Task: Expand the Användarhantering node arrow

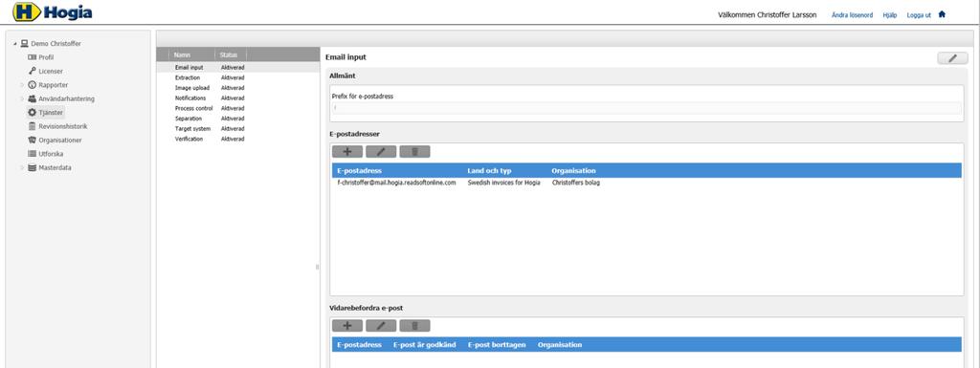Action: (23, 98)
